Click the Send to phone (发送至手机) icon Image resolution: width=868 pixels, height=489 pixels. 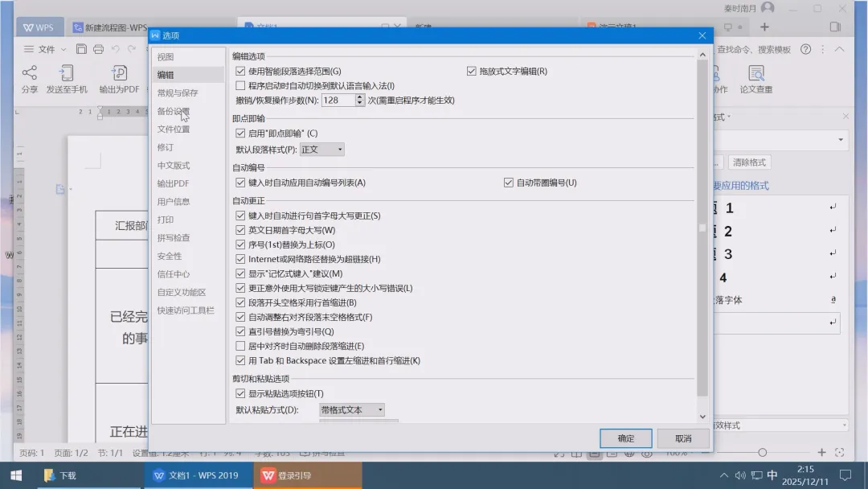(x=66, y=72)
